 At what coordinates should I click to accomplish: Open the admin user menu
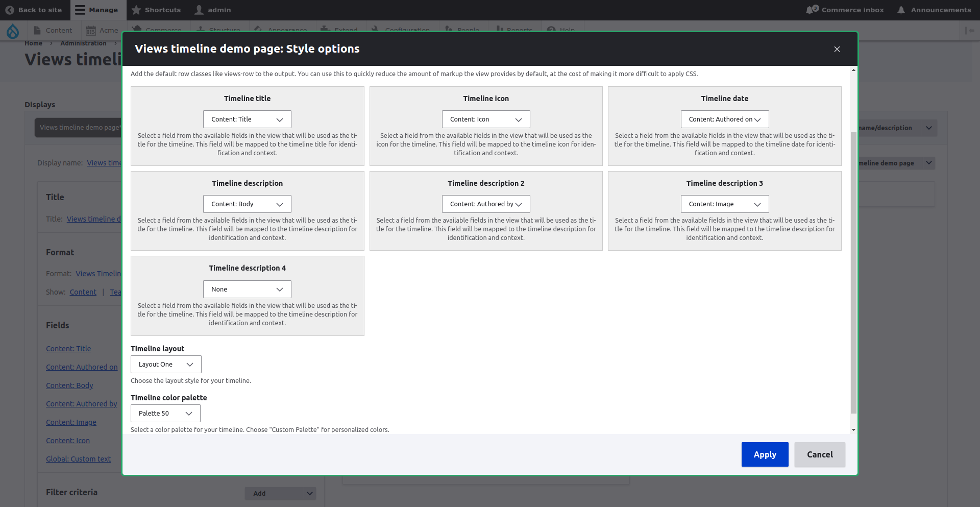tap(213, 10)
